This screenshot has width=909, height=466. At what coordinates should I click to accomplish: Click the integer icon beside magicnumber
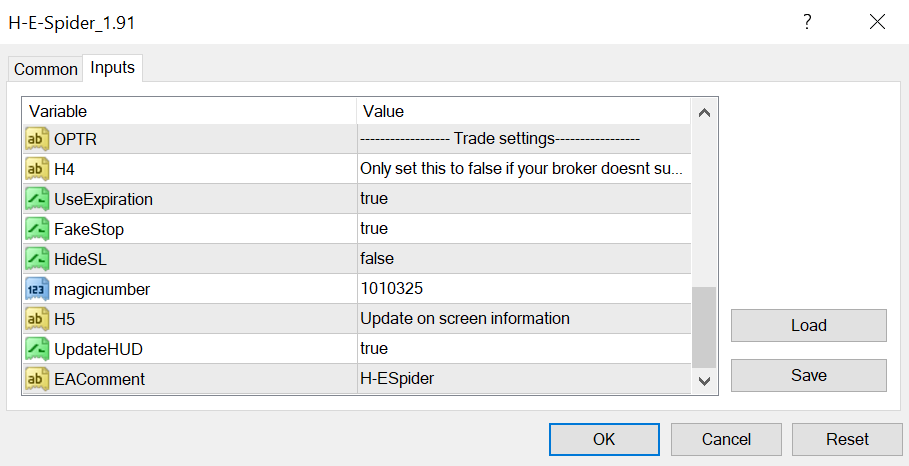[x=37, y=289]
